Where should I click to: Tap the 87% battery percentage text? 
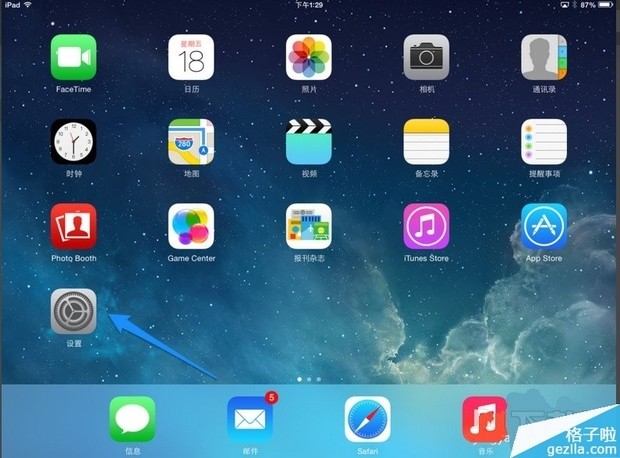pyautogui.click(x=588, y=5)
